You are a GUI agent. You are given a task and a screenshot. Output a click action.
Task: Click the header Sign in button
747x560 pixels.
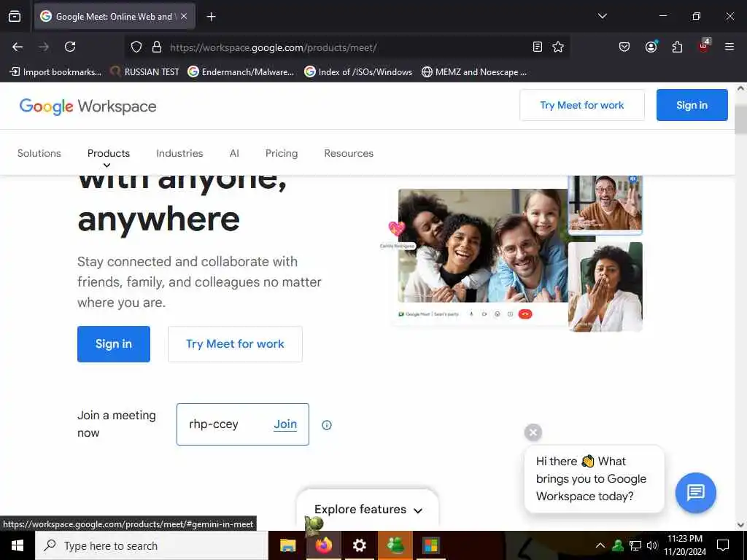692,105
